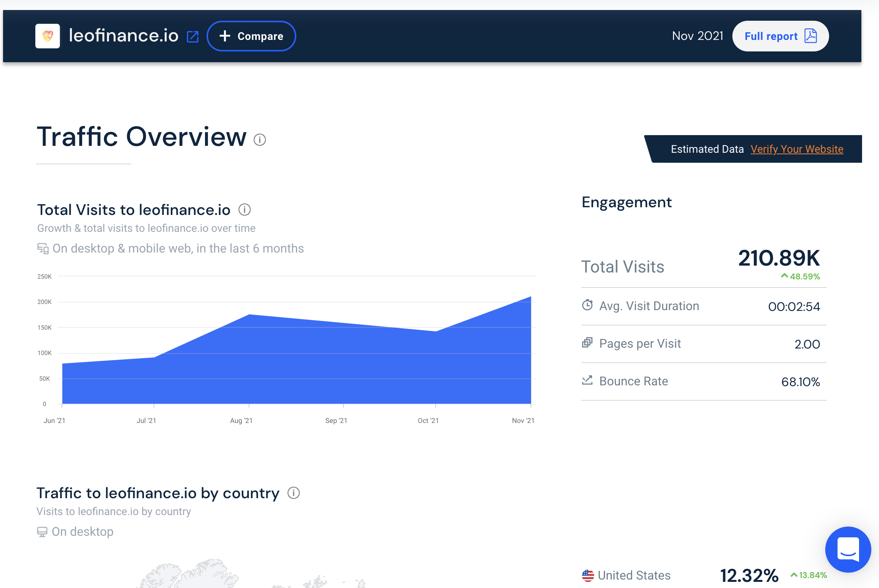Viewport: 879px width, 588px height.
Task: Open info icon beside Traffic by country
Action: [294, 493]
